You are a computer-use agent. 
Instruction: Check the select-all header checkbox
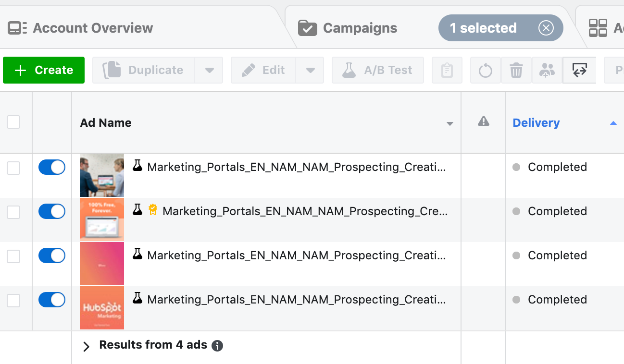pyautogui.click(x=13, y=122)
